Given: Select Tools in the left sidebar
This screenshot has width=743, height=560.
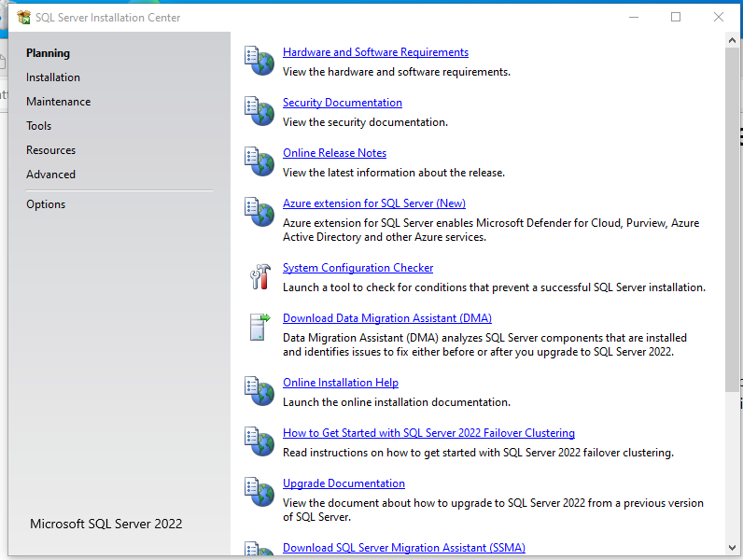Looking at the screenshot, I should (39, 126).
